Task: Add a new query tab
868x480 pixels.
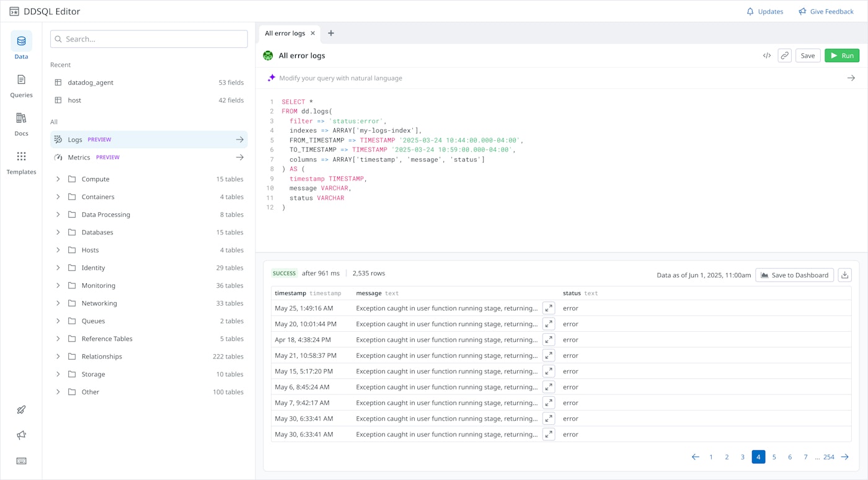Action: pyautogui.click(x=331, y=33)
